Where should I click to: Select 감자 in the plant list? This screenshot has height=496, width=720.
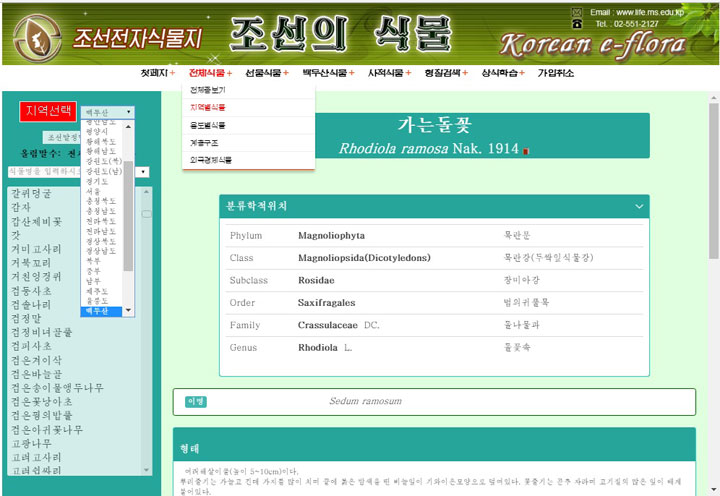point(21,207)
